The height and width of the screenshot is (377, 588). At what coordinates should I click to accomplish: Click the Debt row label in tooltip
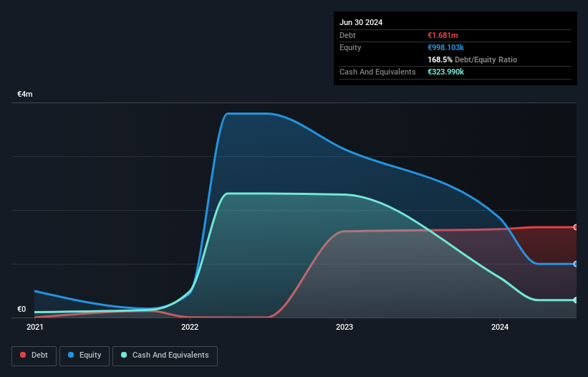[347, 35]
